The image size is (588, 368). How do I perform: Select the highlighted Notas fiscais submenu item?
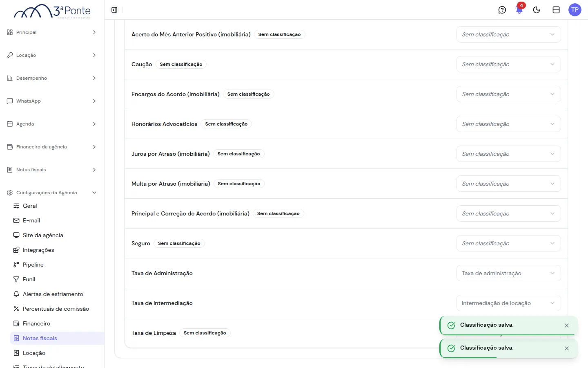57,338
